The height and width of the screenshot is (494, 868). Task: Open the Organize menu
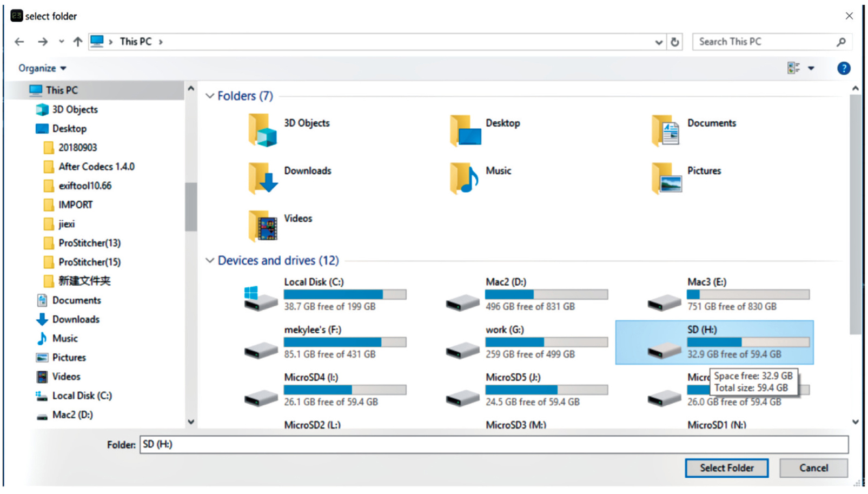pyautogui.click(x=42, y=68)
